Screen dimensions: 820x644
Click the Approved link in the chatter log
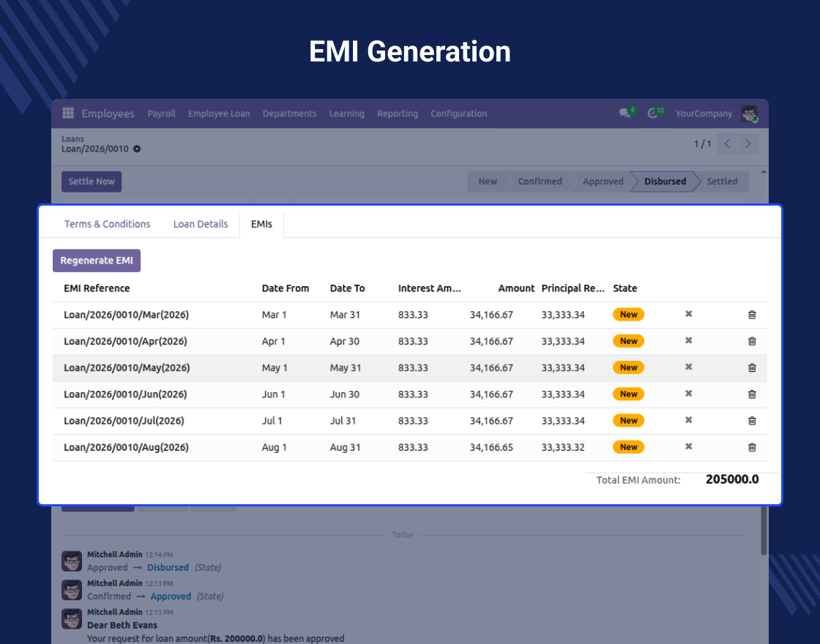(x=171, y=596)
